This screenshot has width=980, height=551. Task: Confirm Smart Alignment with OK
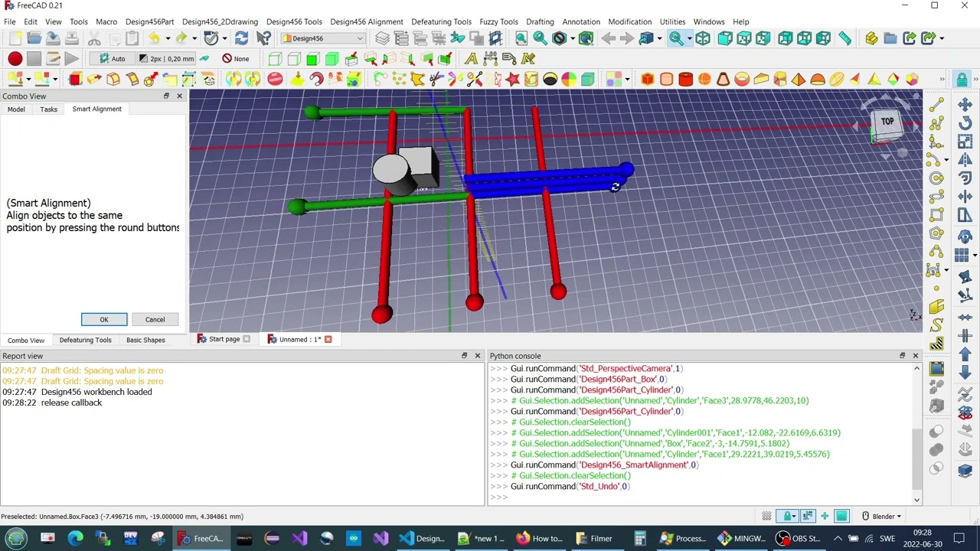(104, 320)
